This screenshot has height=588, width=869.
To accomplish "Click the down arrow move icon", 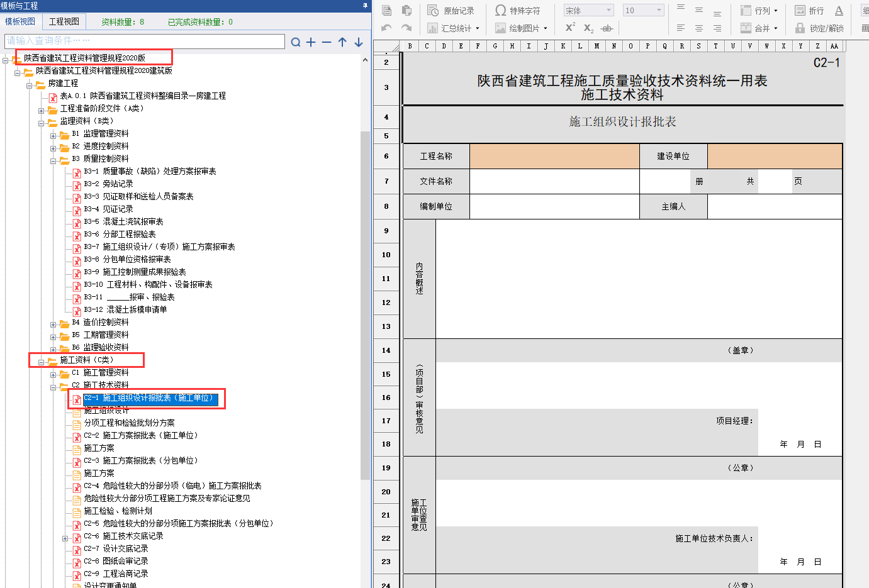I will (359, 42).
